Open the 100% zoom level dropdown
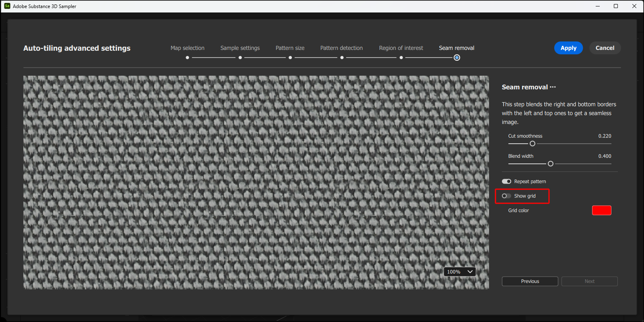This screenshot has height=322, width=644. click(460, 272)
